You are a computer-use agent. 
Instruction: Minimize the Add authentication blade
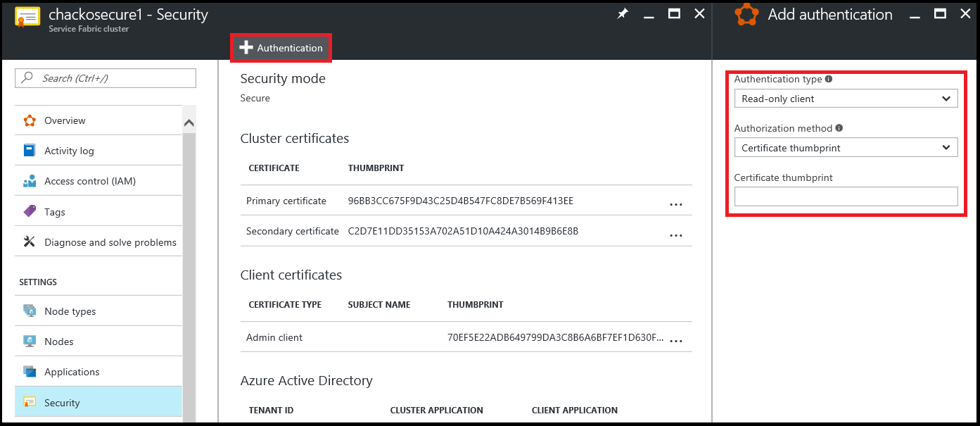[x=915, y=17]
